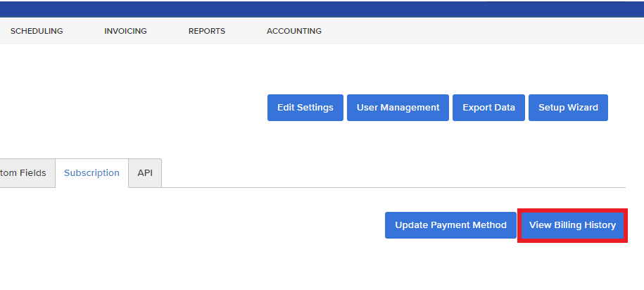
Task: Switch to the Custom Fields tab
Action: click(27, 173)
